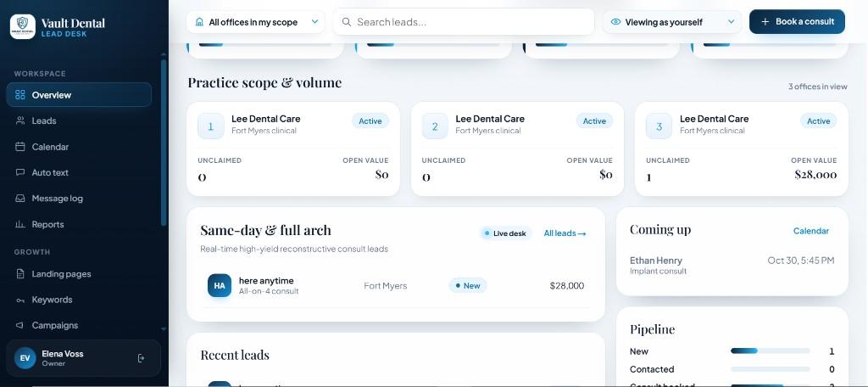
Task: Click the number 3 office badge
Action: pyautogui.click(x=659, y=126)
